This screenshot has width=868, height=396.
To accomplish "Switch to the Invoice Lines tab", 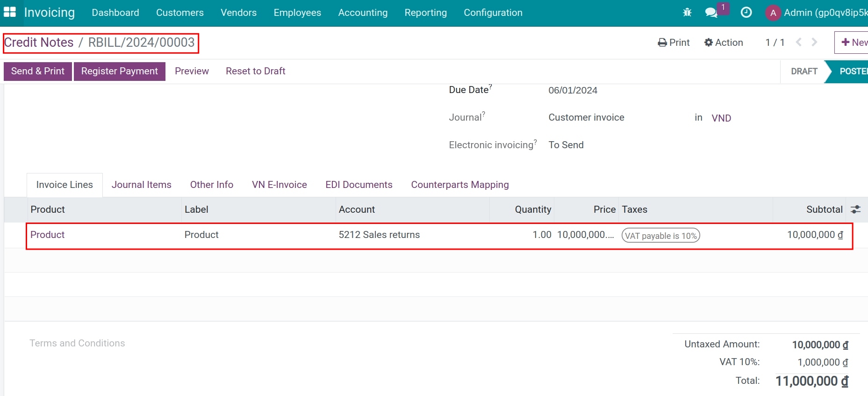I will 65,185.
